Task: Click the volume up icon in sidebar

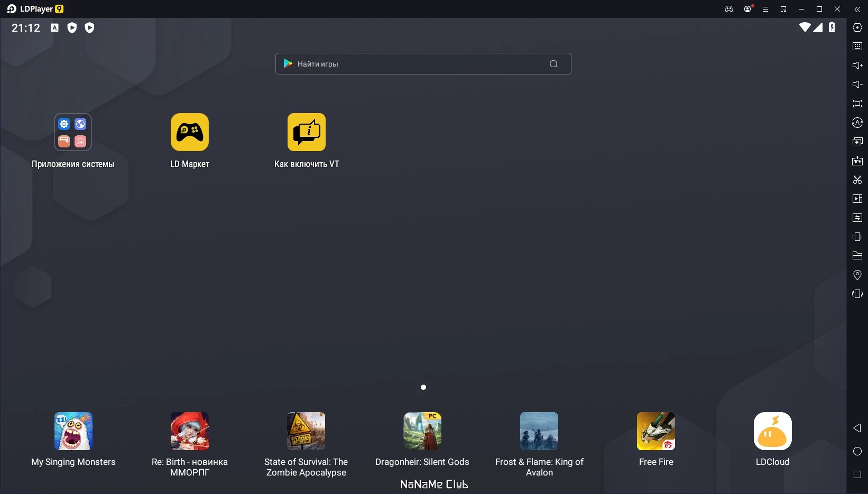Action: pos(857,66)
